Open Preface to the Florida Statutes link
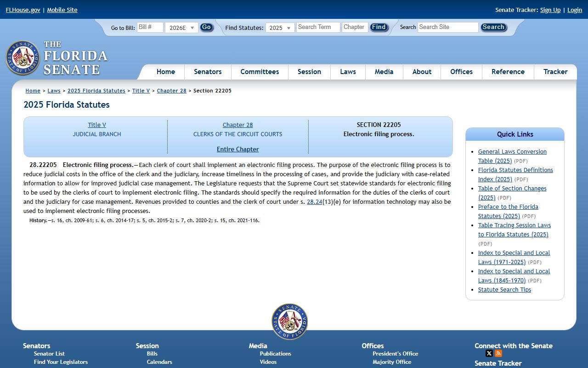588x368 pixels. [508, 211]
